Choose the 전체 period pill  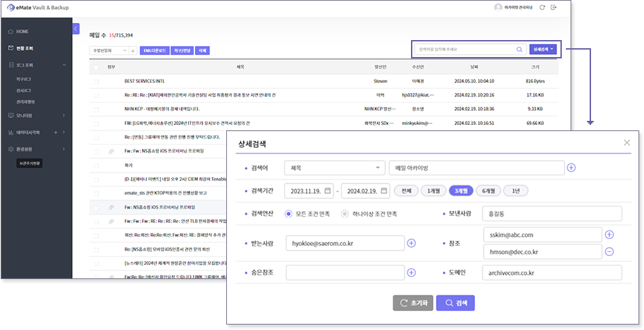[406, 191]
